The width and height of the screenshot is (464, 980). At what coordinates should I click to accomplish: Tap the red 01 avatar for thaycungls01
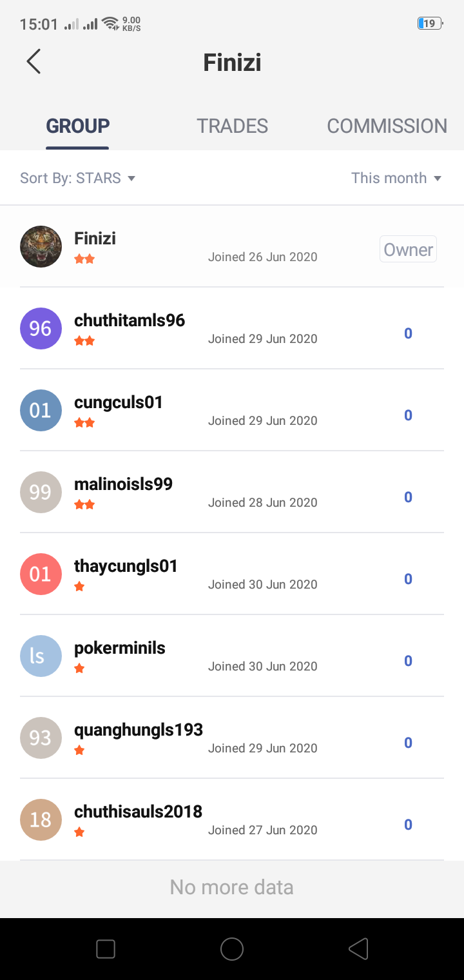[41, 574]
